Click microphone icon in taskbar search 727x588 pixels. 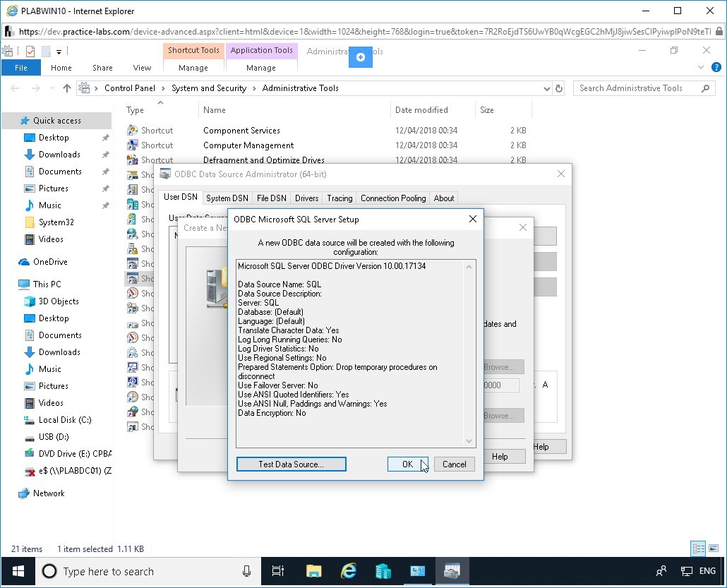[x=246, y=571]
